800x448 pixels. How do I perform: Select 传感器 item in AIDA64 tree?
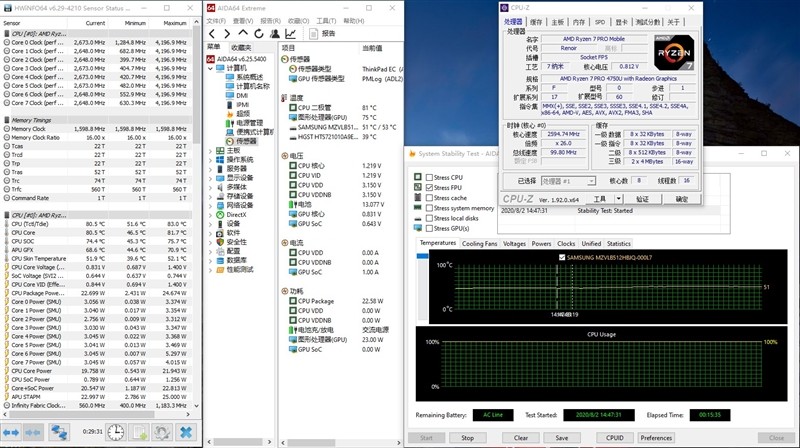[x=245, y=141]
